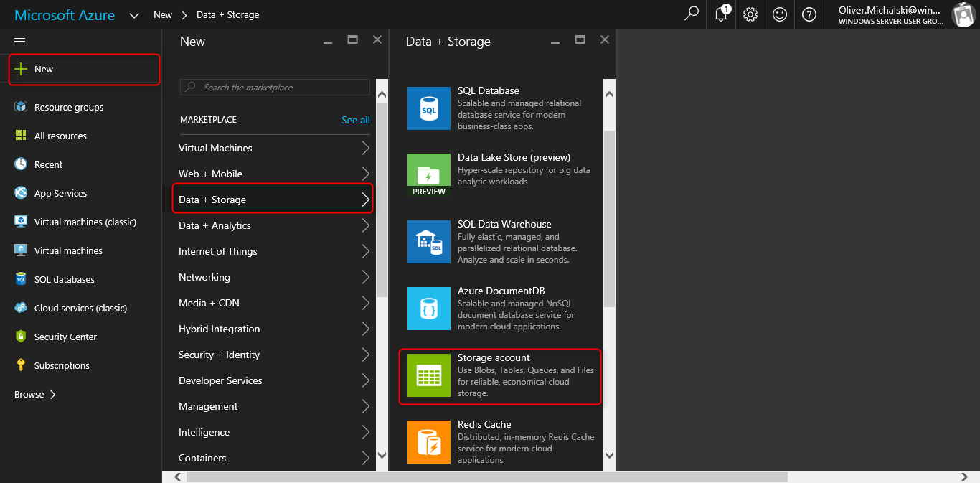Expand the Data + Analytics chevron
The image size is (980, 483).
click(365, 225)
